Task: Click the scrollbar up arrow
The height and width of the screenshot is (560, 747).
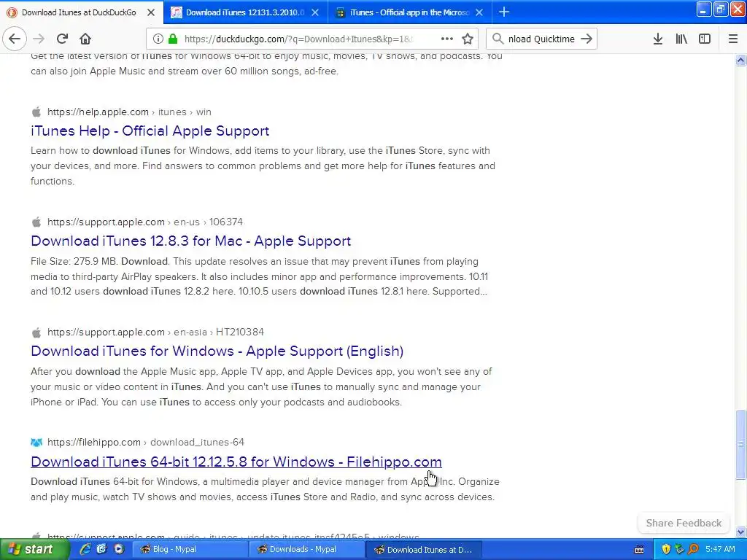Action: pyautogui.click(x=740, y=60)
